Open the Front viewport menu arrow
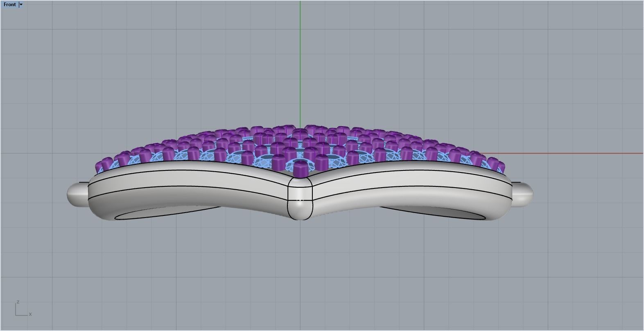644x331 pixels. pos(21,5)
